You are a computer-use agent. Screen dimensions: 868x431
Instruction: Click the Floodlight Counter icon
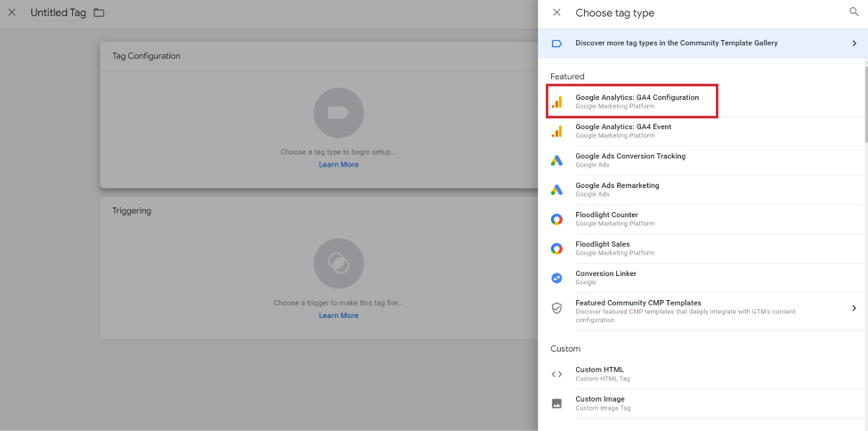pyautogui.click(x=557, y=219)
